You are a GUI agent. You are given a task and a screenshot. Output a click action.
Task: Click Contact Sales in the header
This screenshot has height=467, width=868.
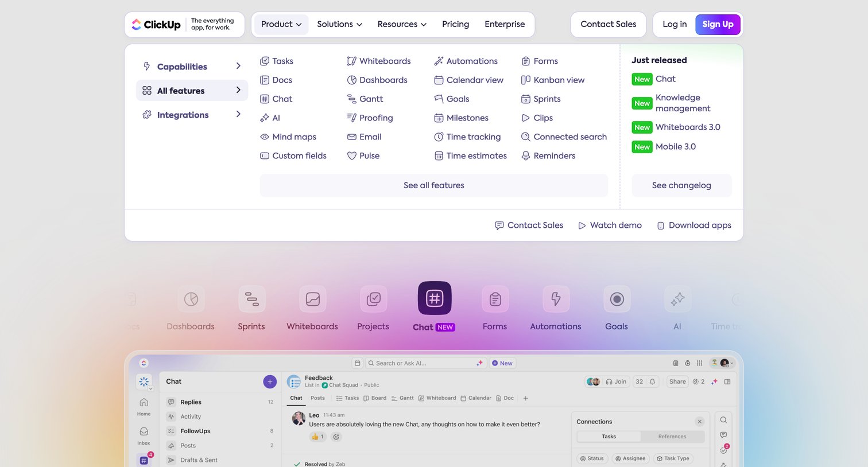point(609,24)
